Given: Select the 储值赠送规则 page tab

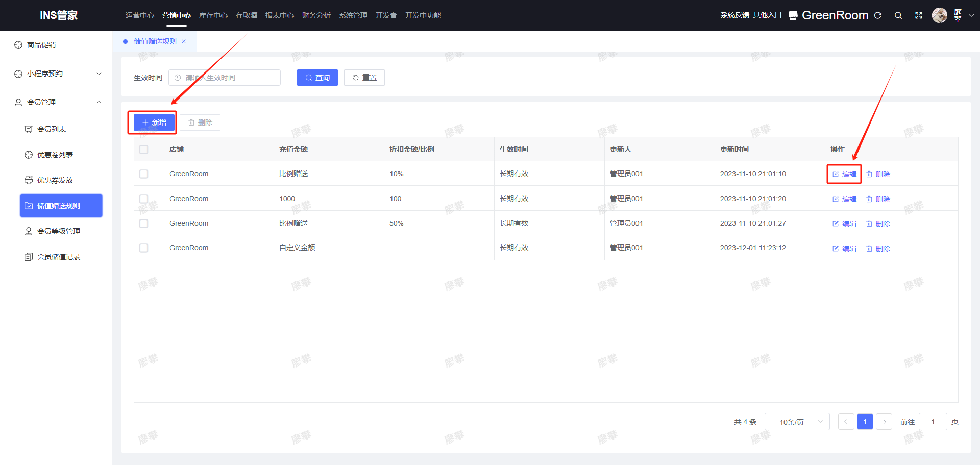Looking at the screenshot, I should [155, 41].
